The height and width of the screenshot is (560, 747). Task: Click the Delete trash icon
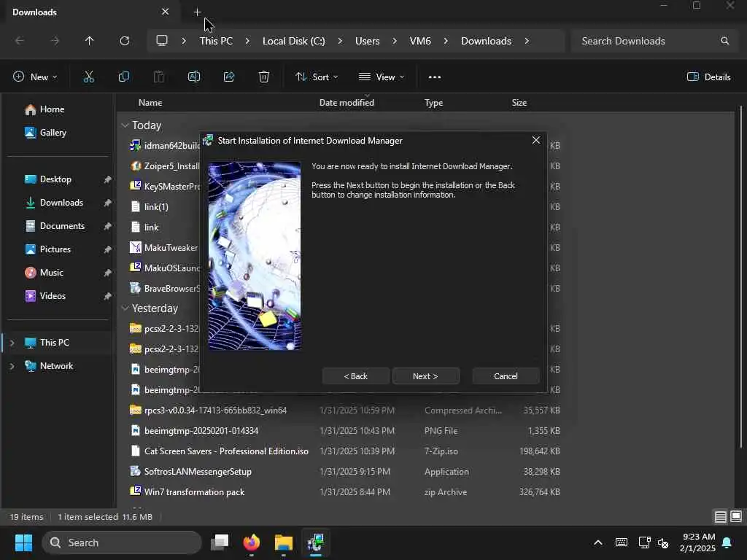click(x=264, y=77)
